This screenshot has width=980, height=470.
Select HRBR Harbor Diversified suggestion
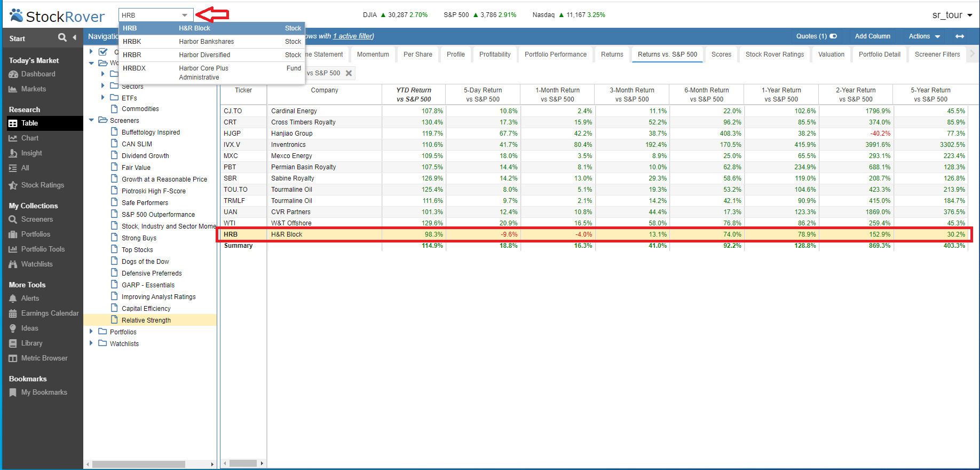(x=212, y=55)
